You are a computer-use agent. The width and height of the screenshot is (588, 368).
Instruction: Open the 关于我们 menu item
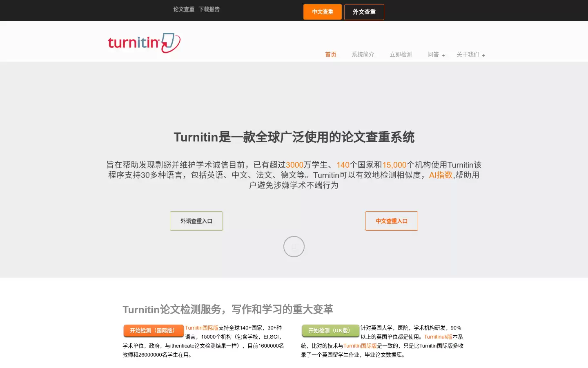coord(468,54)
